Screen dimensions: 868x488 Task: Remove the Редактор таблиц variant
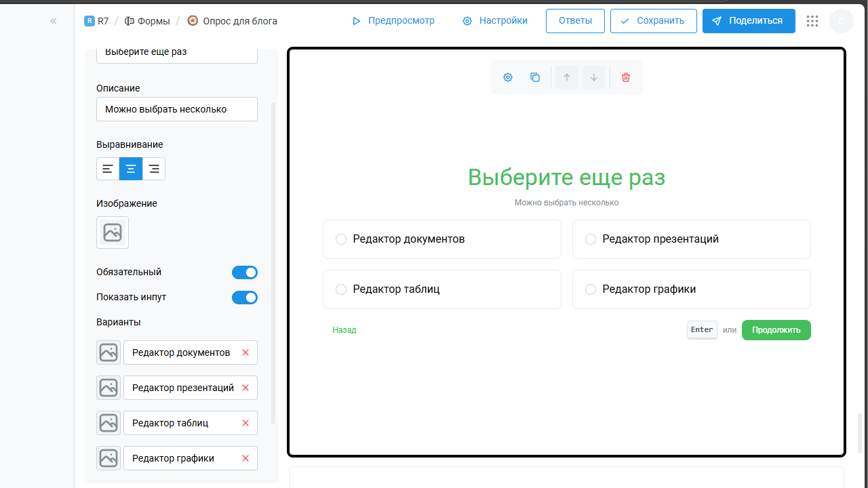tap(245, 423)
